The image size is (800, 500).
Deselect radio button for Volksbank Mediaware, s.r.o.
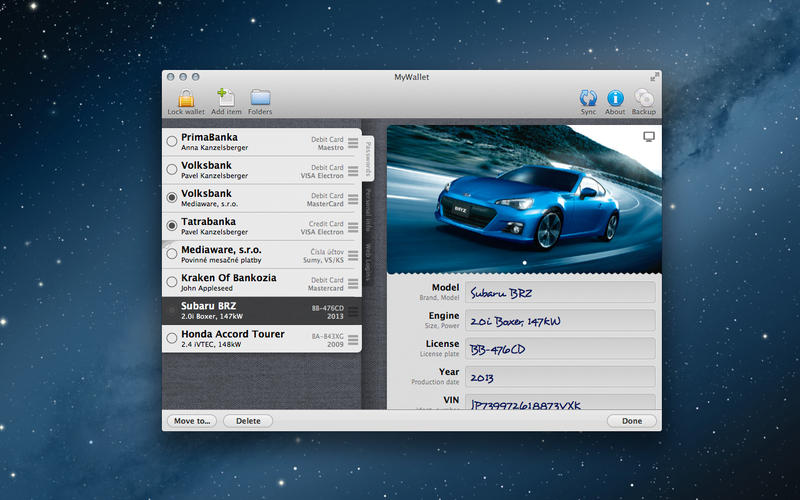[172, 197]
